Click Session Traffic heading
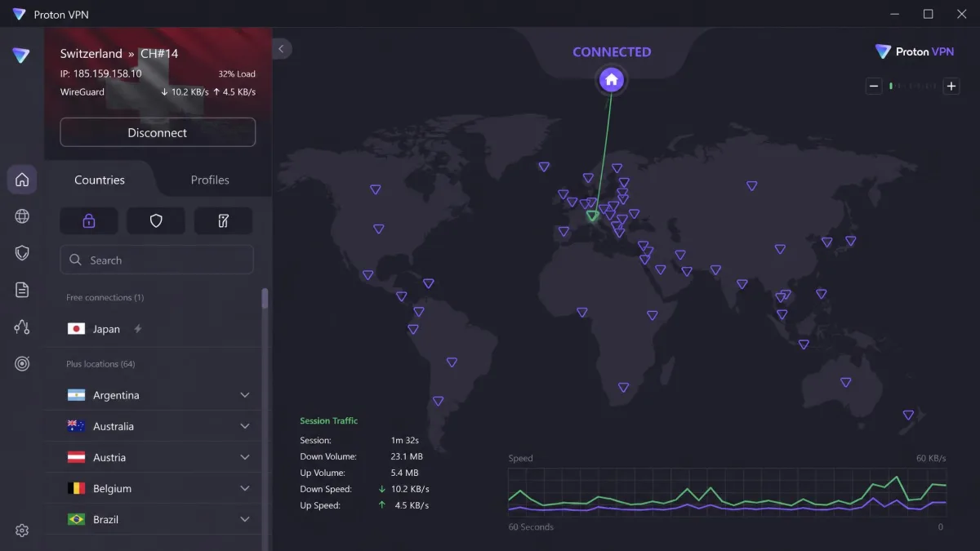 [328, 420]
